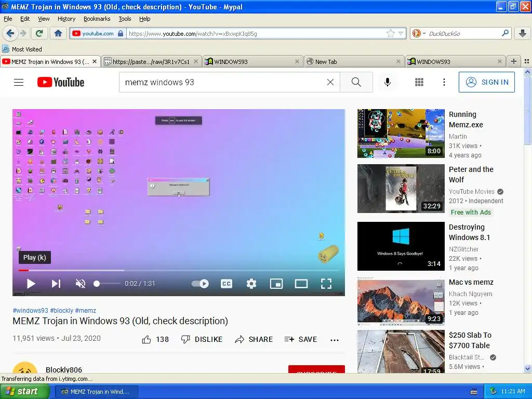Switch to the New Tab tab
This screenshot has height=399, width=532.
pos(354,61)
